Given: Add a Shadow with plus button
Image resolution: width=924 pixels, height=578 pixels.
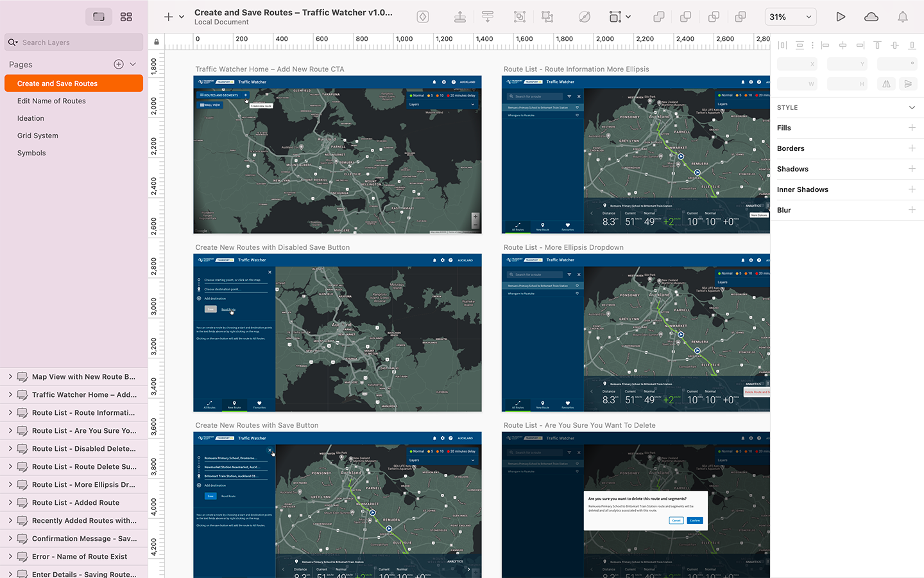Looking at the screenshot, I should [912, 169].
